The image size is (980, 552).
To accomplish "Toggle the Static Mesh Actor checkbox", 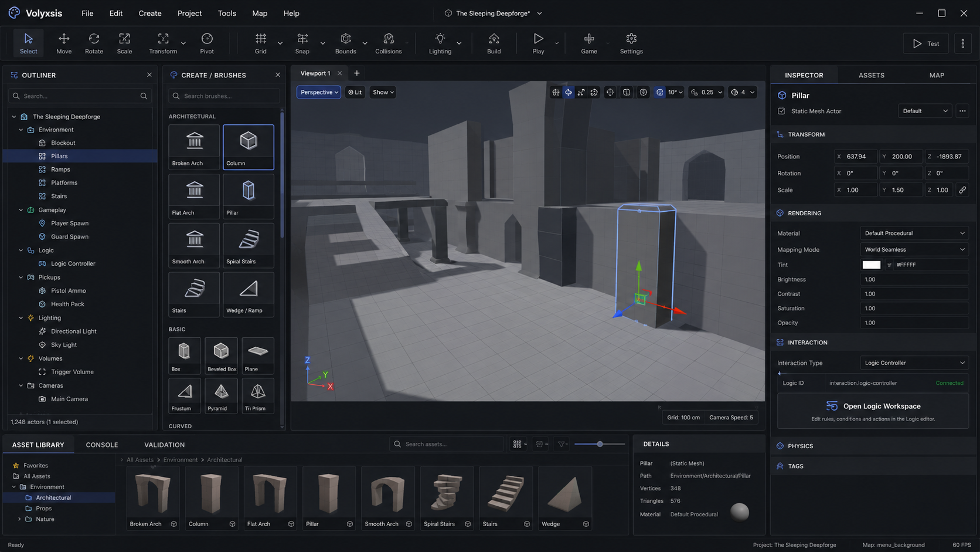I will click(781, 111).
